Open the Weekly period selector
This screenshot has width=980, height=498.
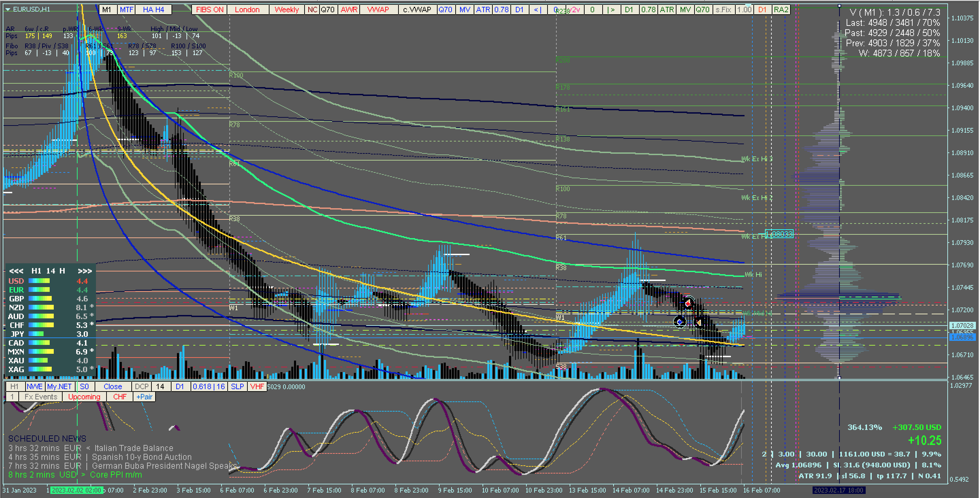pos(287,10)
